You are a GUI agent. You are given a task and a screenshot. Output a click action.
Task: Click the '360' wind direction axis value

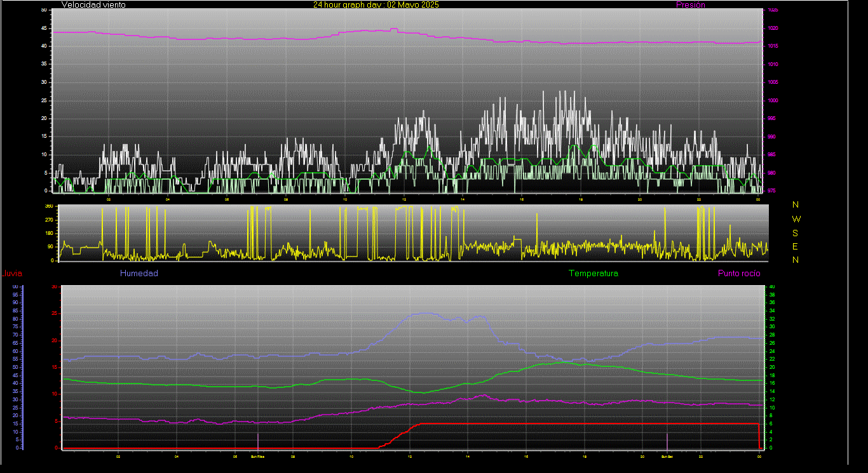[x=48, y=206]
